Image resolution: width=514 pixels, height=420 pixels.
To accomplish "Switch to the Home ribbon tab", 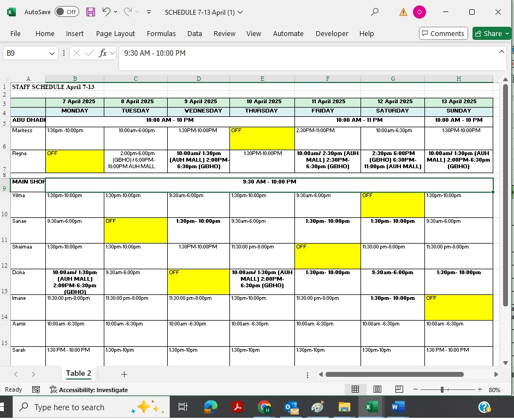I will point(45,33).
